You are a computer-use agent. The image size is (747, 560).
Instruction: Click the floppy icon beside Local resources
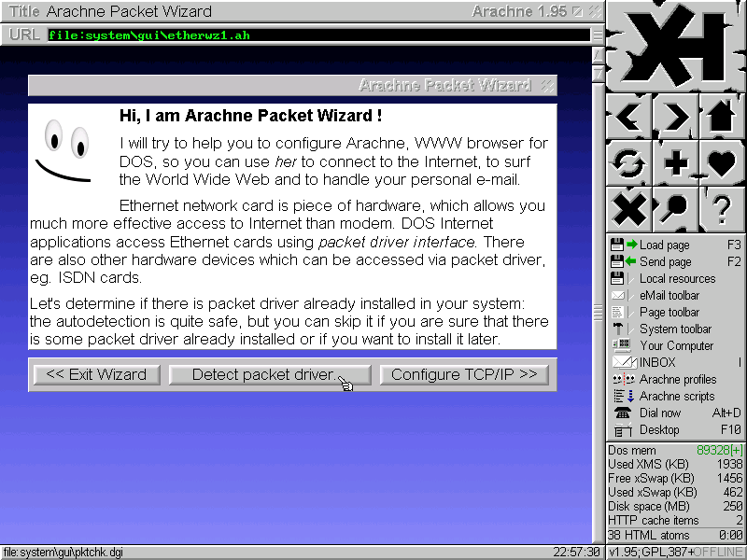click(617, 278)
